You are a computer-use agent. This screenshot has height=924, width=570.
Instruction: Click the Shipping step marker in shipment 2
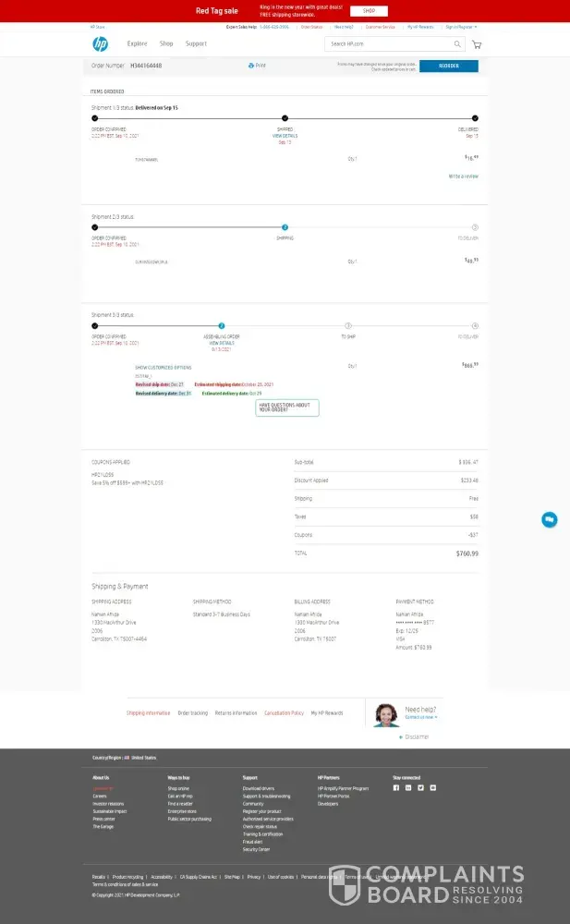tap(285, 227)
